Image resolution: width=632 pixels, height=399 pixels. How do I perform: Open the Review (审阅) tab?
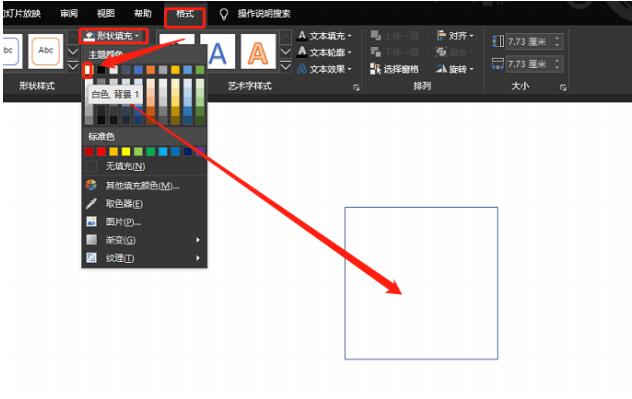tap(69, 13)
